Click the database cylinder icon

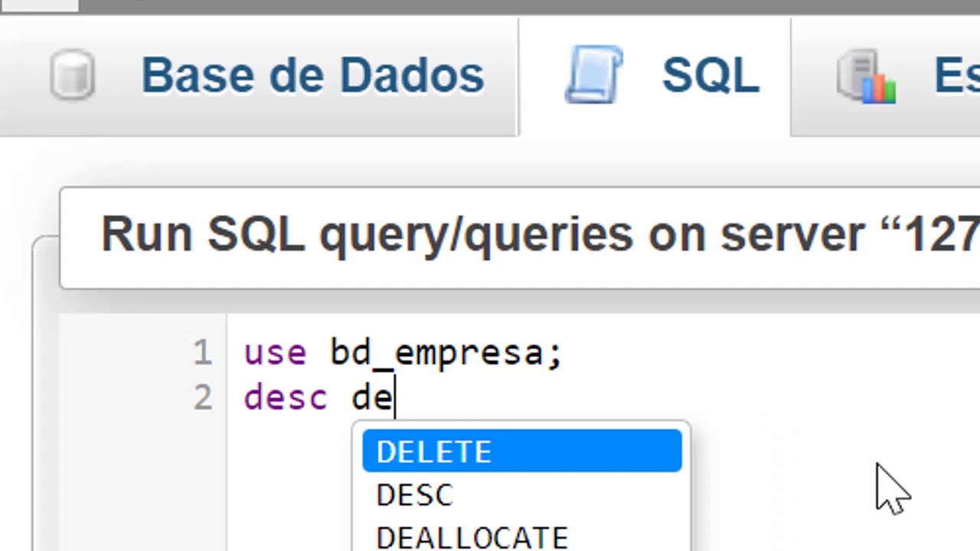coord(73,75)
